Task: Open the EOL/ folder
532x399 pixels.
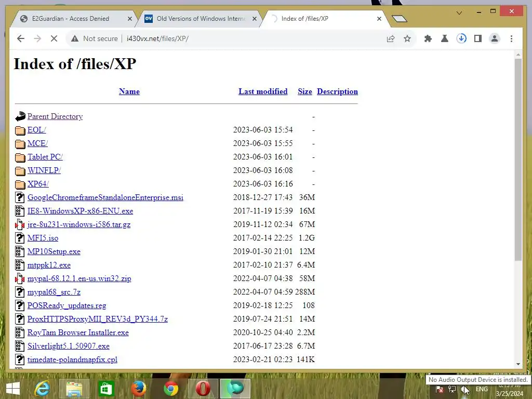Action: (x=37, y=130)
